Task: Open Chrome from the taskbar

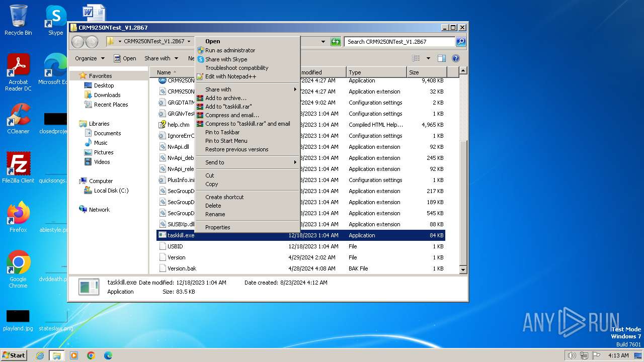Action: [x=91, y=355]
